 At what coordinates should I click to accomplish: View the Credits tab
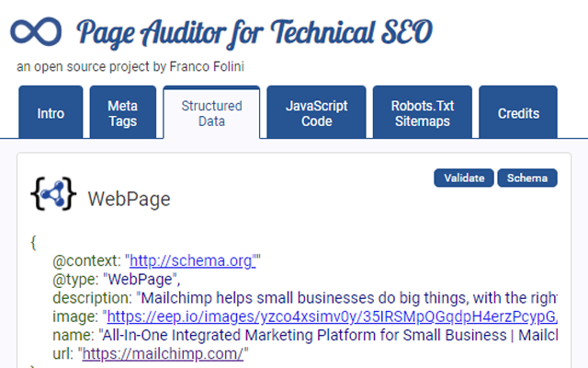tap(518, 114)
